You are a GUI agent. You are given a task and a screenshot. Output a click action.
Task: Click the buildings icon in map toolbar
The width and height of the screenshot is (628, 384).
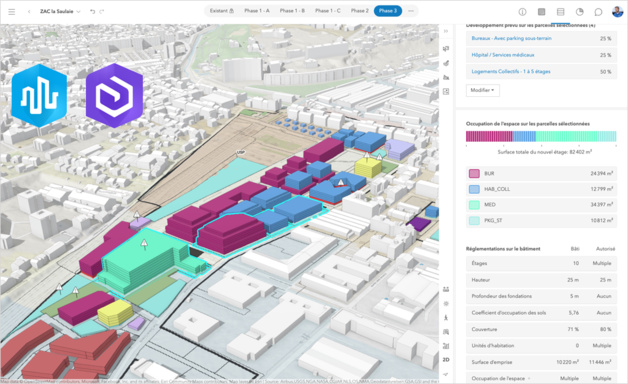point(446,77)
